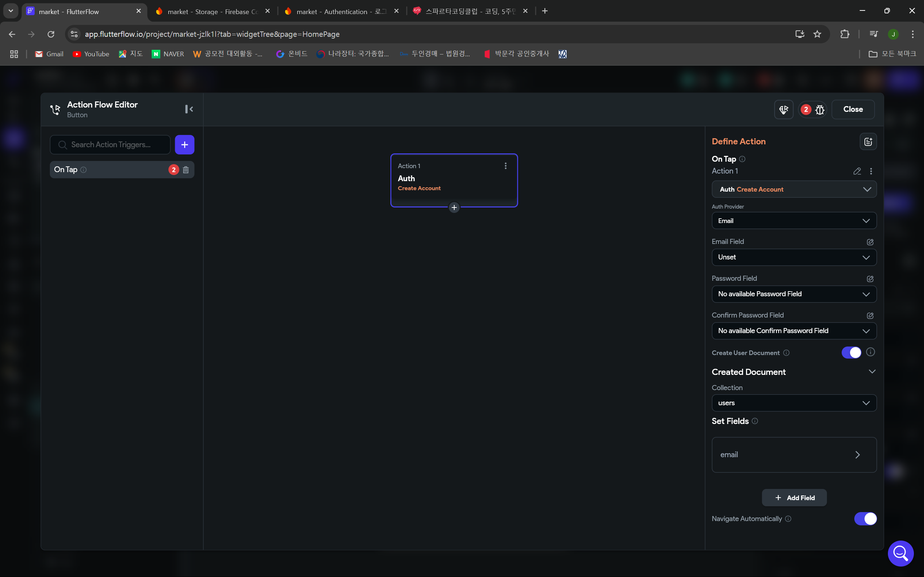Install app icon in address bar

(x=799, y=34)
